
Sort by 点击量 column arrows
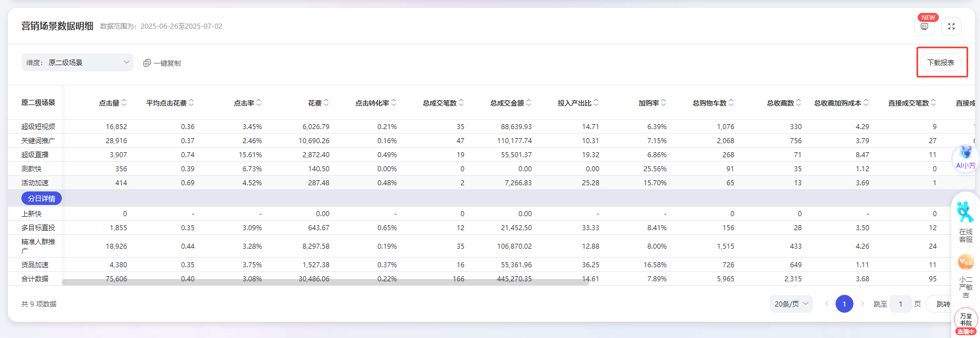coord(124,103)
